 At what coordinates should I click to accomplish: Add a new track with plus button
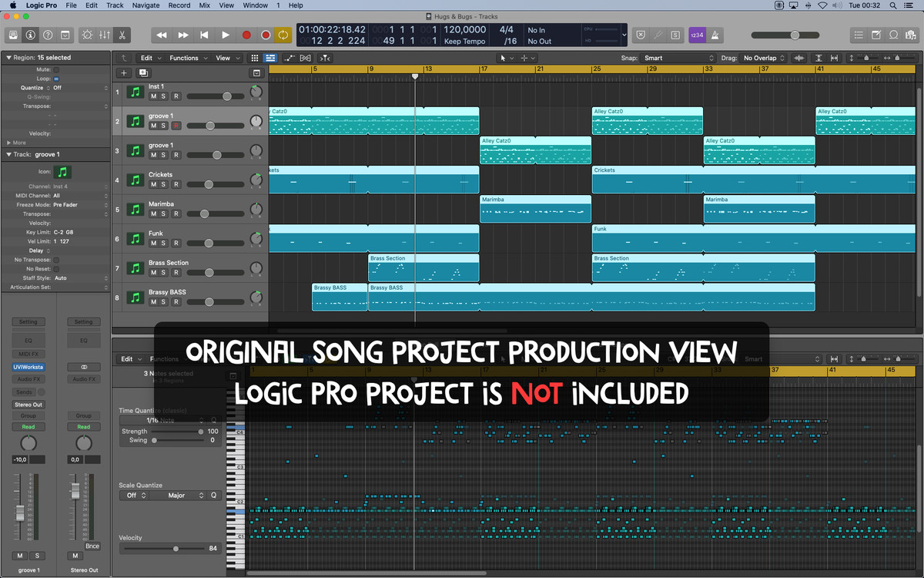(123, 72)
